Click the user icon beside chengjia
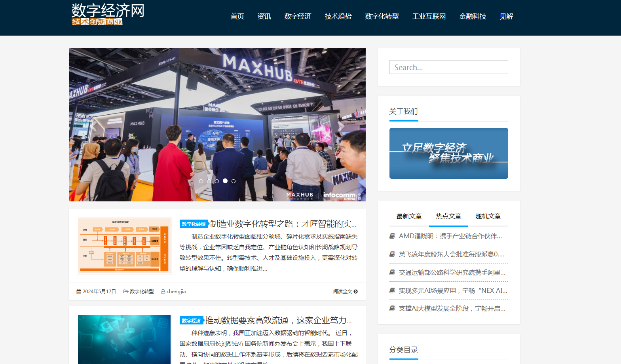621x364 pixels. (x=163, y=292)
